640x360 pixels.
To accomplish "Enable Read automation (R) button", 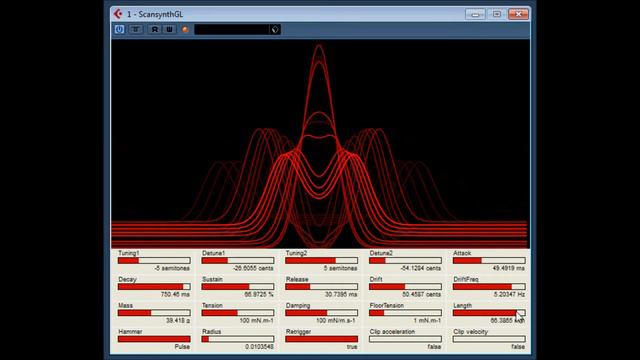I will (154, 29).
